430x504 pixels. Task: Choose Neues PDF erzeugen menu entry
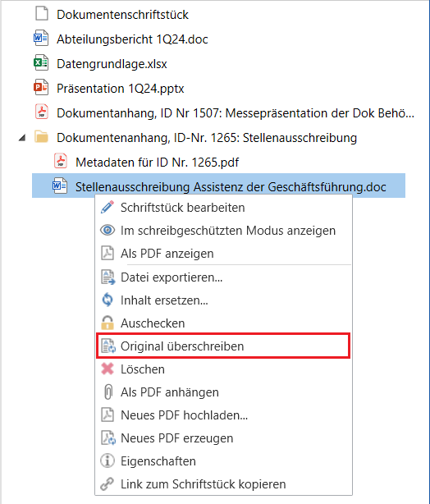pyautogui.click(x=223, y=438)
